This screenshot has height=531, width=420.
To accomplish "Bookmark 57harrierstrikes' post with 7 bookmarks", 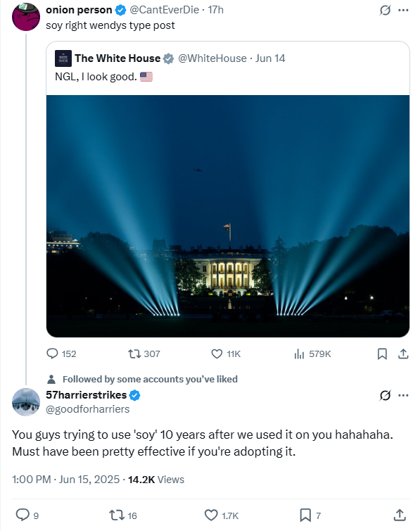I will [x=310, y=516].
